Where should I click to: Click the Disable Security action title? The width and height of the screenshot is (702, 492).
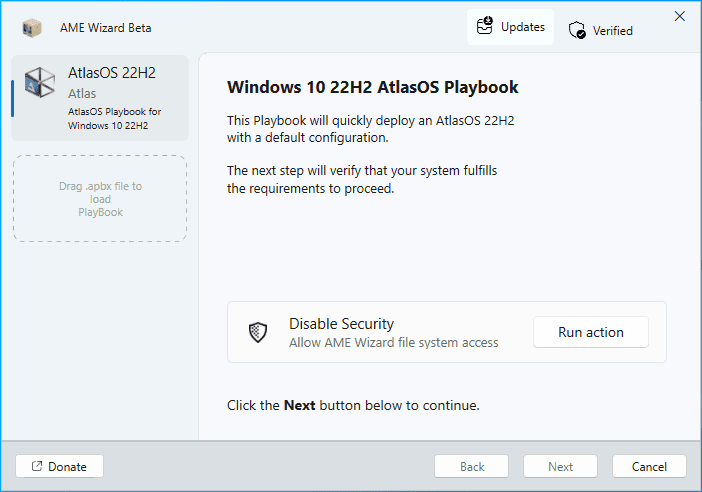point(341,324)
